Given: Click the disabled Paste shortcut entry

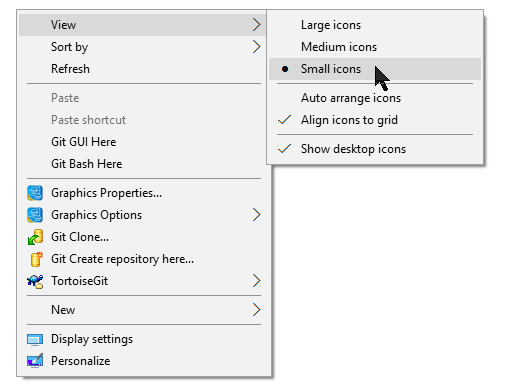Looking at the screenshot, I should (x=142, y=120).
